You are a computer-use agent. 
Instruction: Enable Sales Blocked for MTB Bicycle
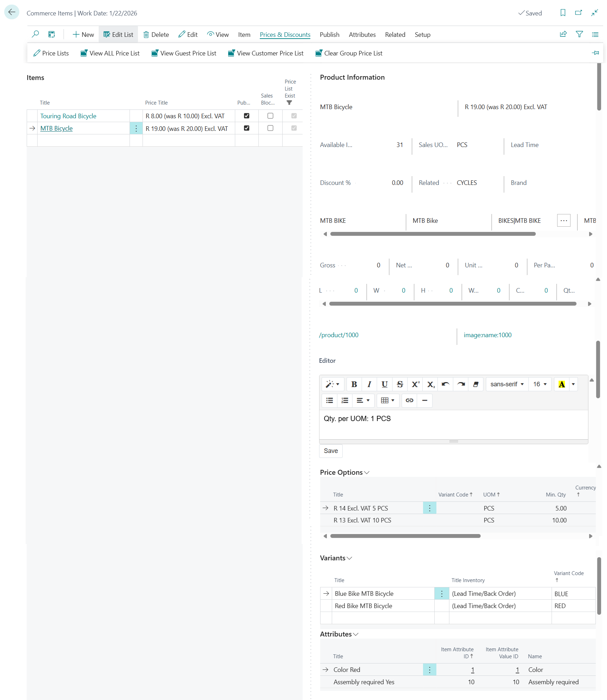pyautogui.click(x=270, y=128)
